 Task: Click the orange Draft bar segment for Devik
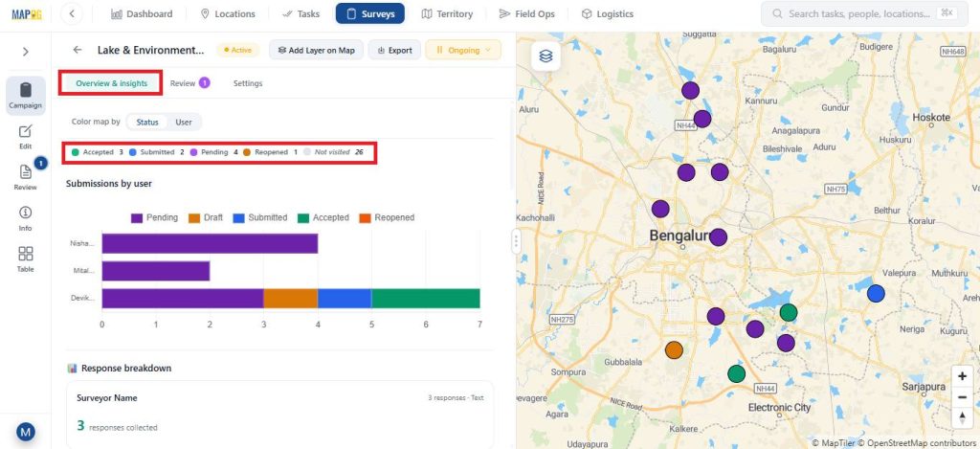tap(291, 299)
